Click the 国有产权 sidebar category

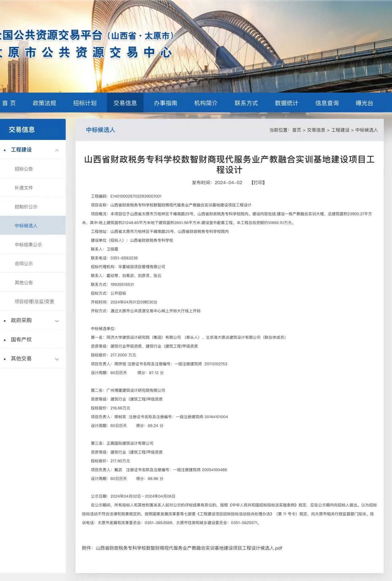coord(21,340)
